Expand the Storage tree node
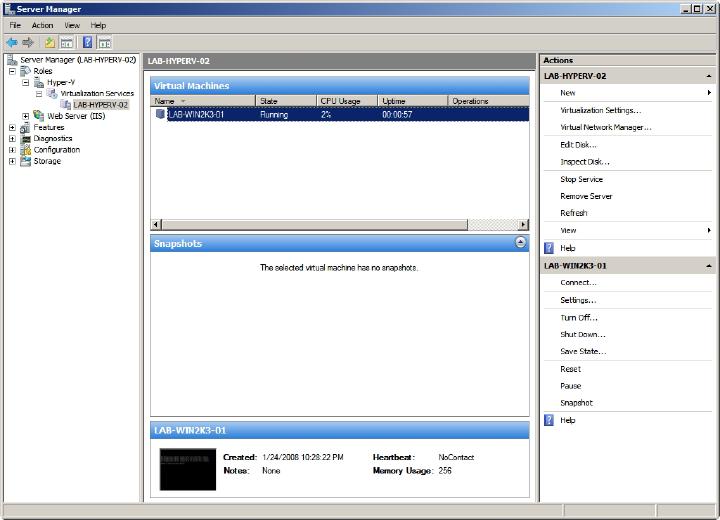This screenshot has height=520, width=720. [x=12, y=161]
